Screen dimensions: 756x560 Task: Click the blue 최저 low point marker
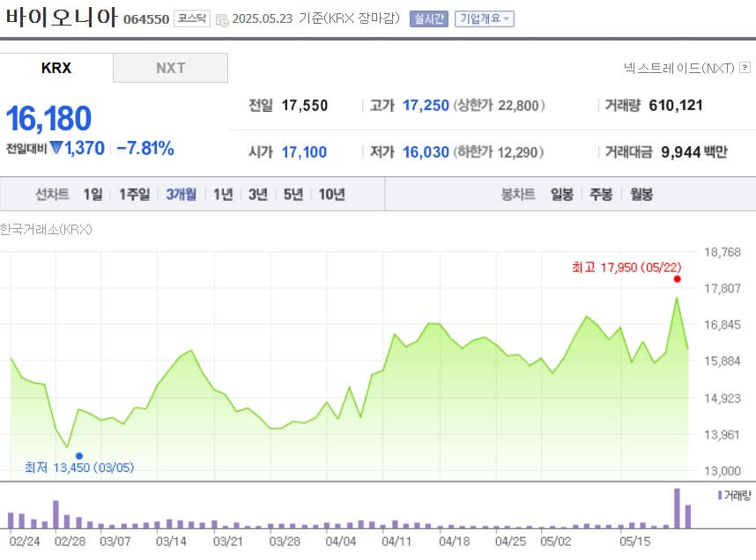[x=79, y=456]
